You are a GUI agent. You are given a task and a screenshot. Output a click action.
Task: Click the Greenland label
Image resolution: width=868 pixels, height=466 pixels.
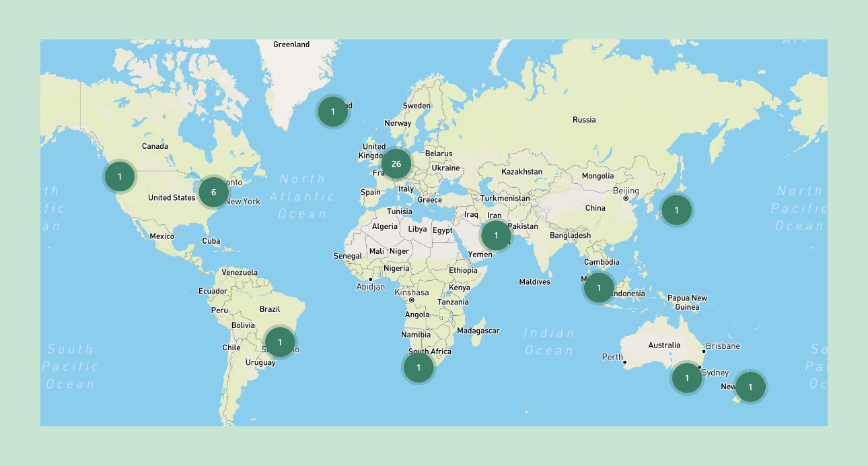(x=291, y=44)
